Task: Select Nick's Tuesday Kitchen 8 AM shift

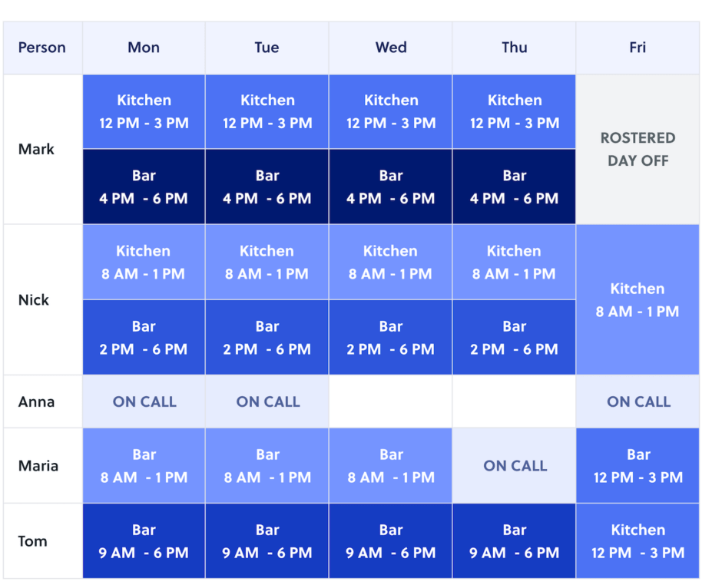Action: tap(267, 263)
